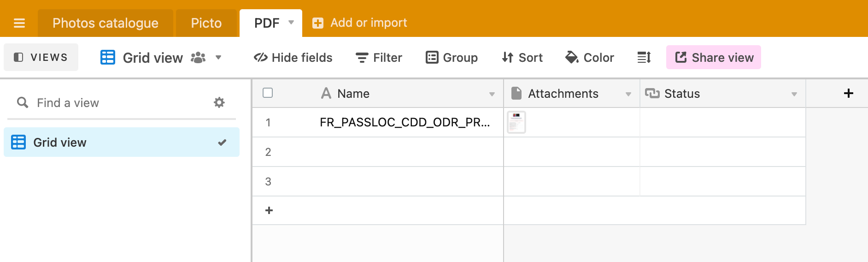Click the Color paint bucket tool
The width and height of the screenshot is (868, 262).
coord(590,57)
